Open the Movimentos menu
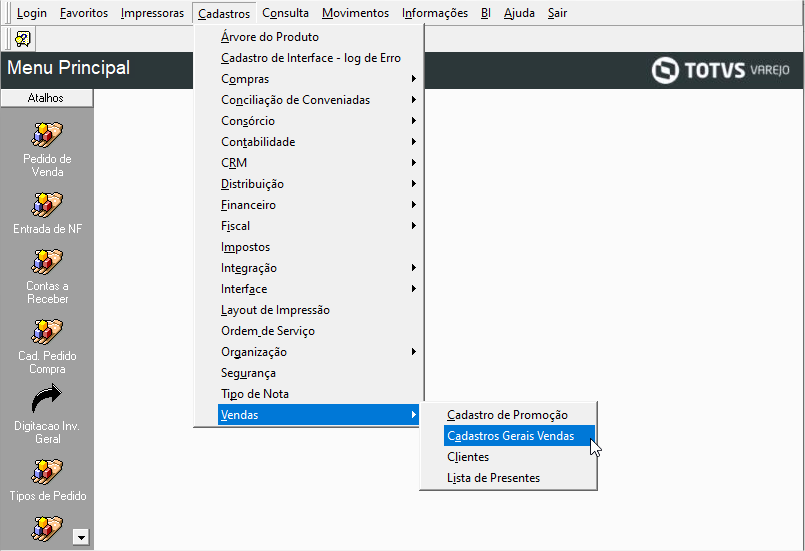This screenshot has height=551, width=805. (x=355, y=13)
